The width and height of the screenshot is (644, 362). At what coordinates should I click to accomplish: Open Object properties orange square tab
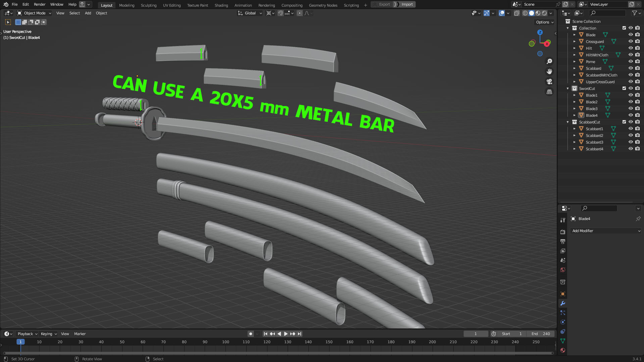(x=563, y=294)
